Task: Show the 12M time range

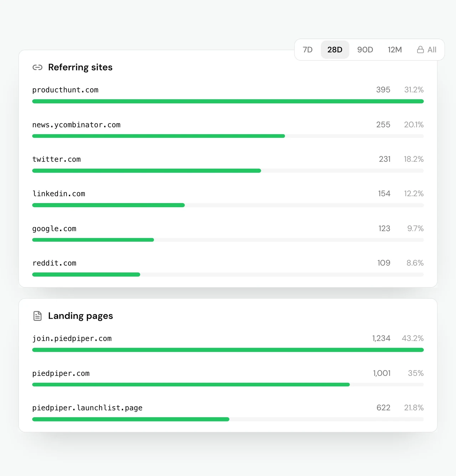Action: (x=395, y=49)
